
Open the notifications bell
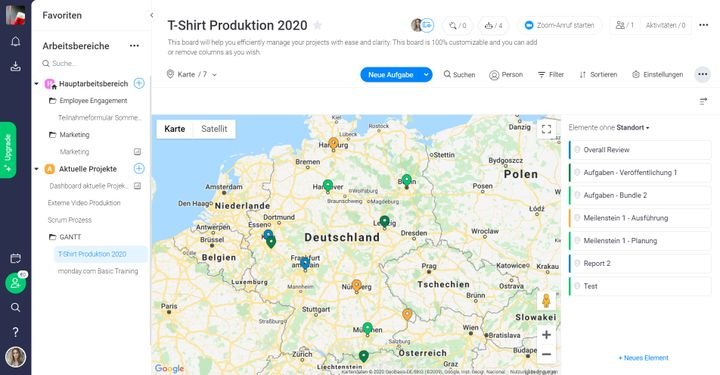pyautogui.click(x=15, y=42)
